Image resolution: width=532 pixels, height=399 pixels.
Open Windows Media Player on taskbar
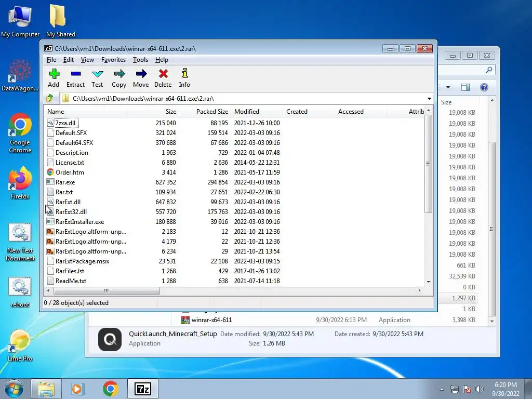78,389
